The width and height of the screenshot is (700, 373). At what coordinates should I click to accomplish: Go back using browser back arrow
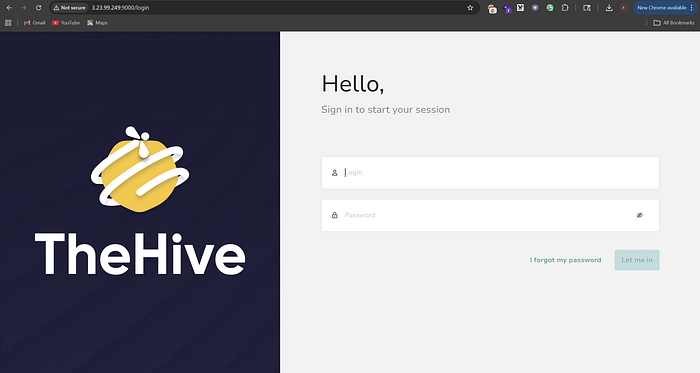9,8
